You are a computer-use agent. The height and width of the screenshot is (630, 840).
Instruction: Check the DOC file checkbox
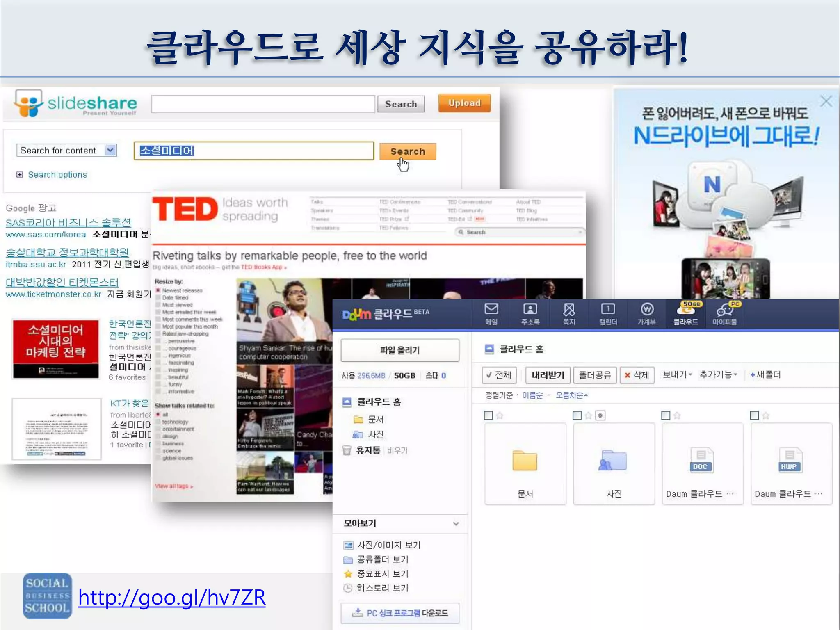[x=666, y=415]
